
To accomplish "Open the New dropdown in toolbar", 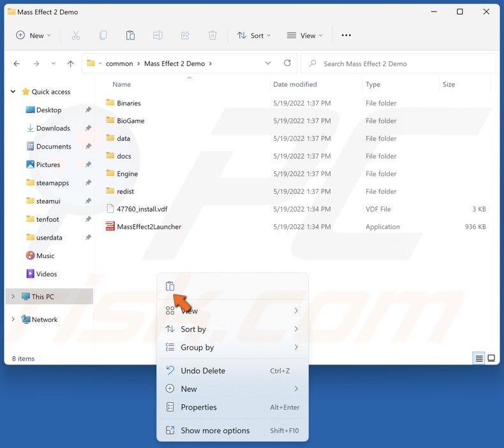I will tap(33, 35).
